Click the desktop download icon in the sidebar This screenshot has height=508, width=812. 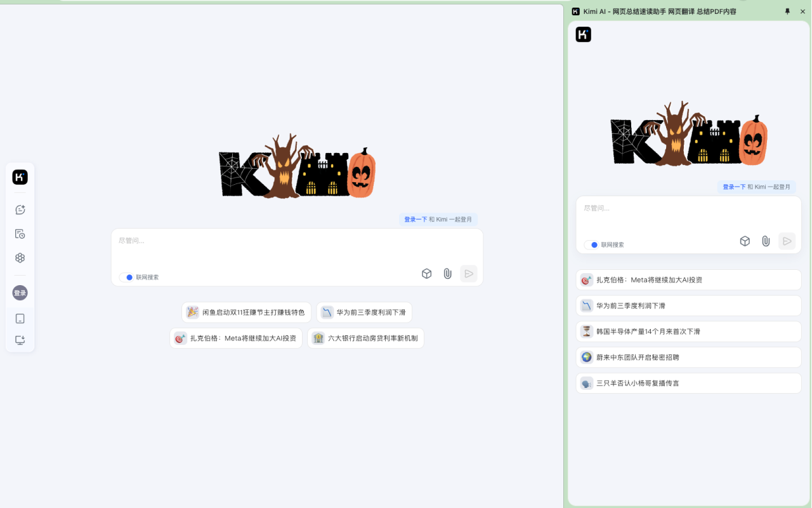pyautogui.click(x=20, y=340)
